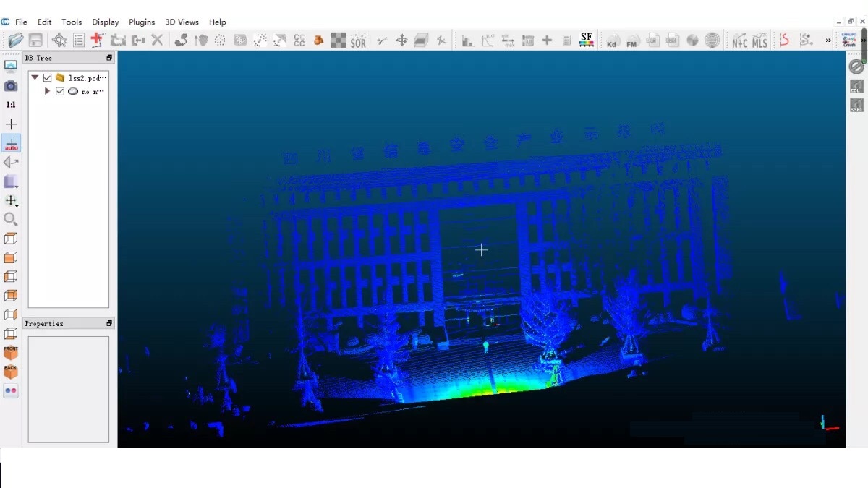Click the Cross Section tool icon
Viewport: 868px width, 488px height.
(422, 40)
